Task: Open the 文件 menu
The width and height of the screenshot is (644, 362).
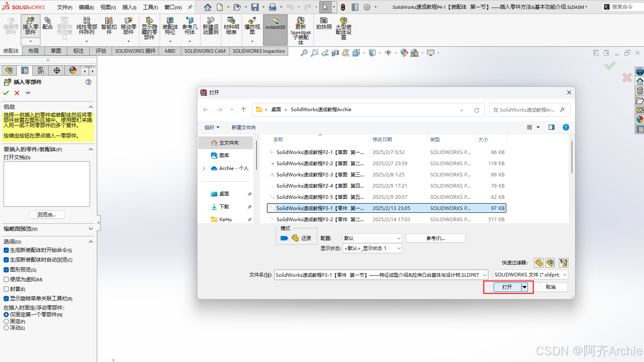Action: coord(64,7)
